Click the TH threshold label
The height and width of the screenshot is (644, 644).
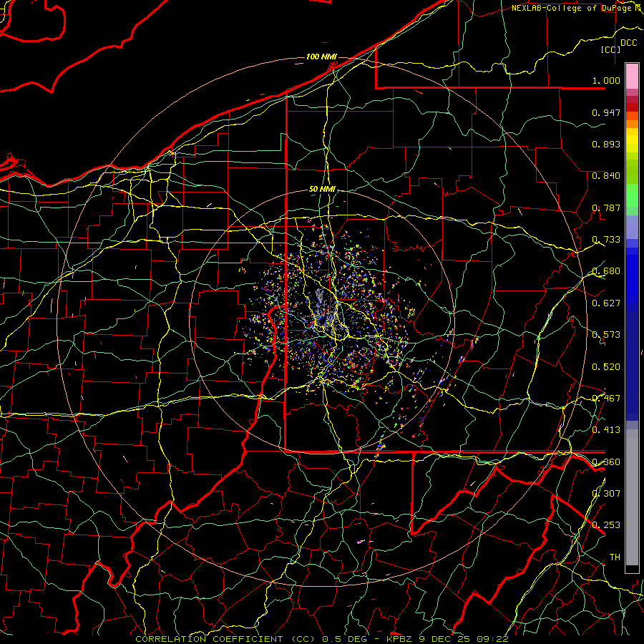[x=615, y=557]
